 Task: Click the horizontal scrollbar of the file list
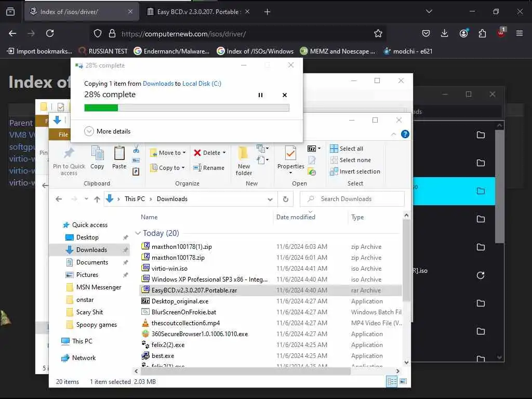pyautogui.click(x=246, y=371)
